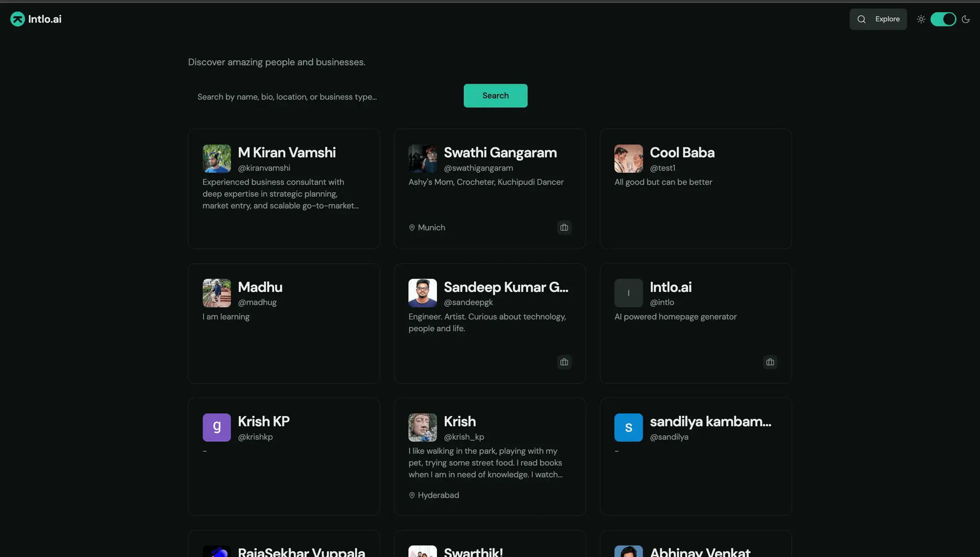Open the Cool Baba name link
The width and height of the screenshot is (980, 557).
682,153
